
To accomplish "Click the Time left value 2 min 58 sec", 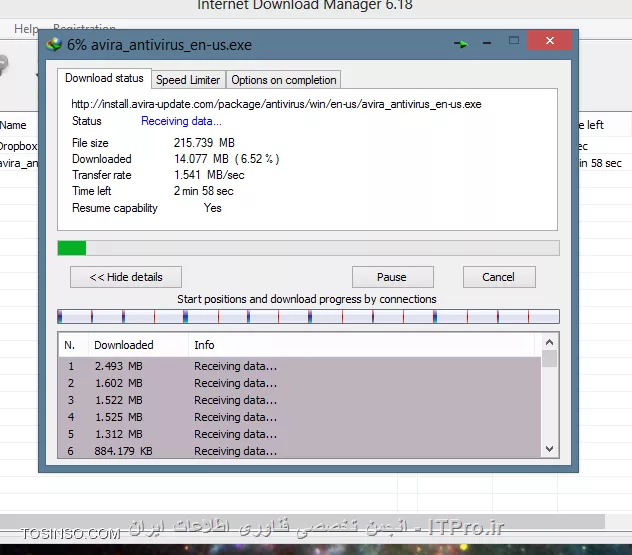I will (x=204, y=191).
